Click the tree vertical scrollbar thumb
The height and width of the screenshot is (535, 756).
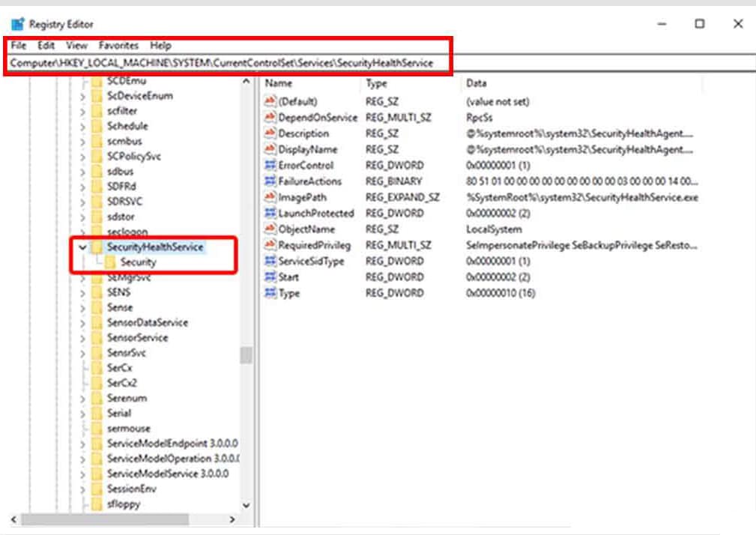tap(247, 355)
